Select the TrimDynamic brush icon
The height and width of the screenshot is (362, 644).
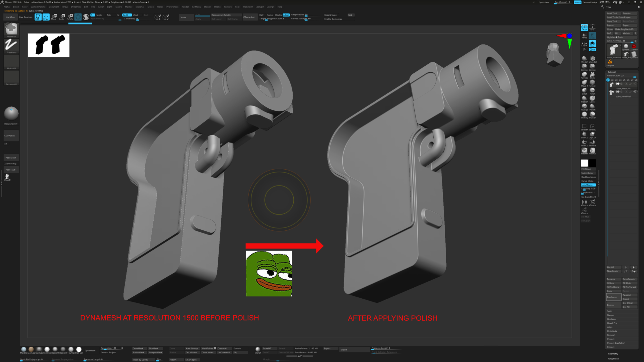pos(584,114)
